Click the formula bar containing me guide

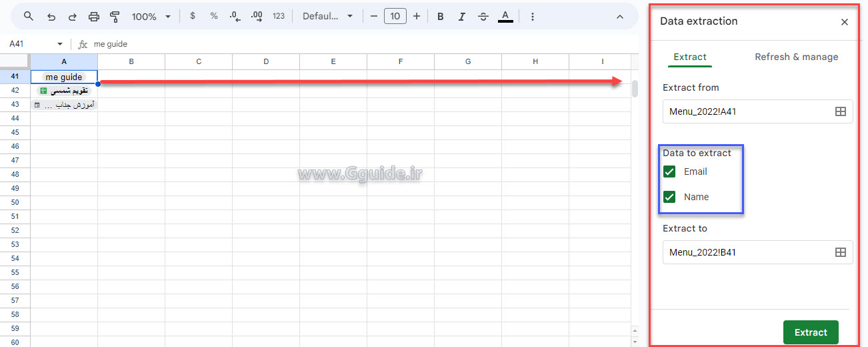point(360,44)
